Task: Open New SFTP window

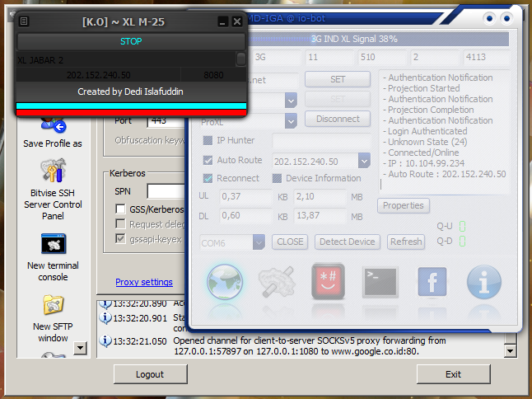Action: click(54, 304)
